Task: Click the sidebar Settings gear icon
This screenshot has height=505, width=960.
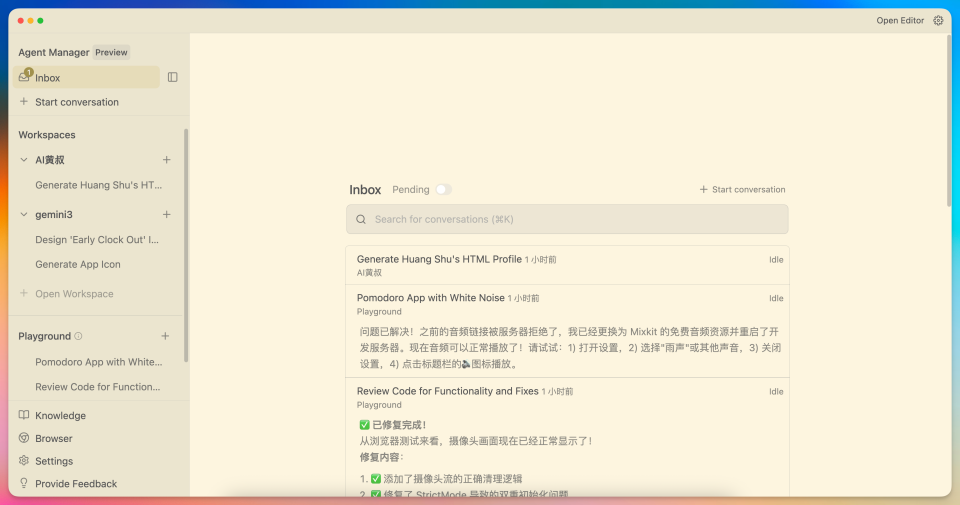Action: click(24, 460)
